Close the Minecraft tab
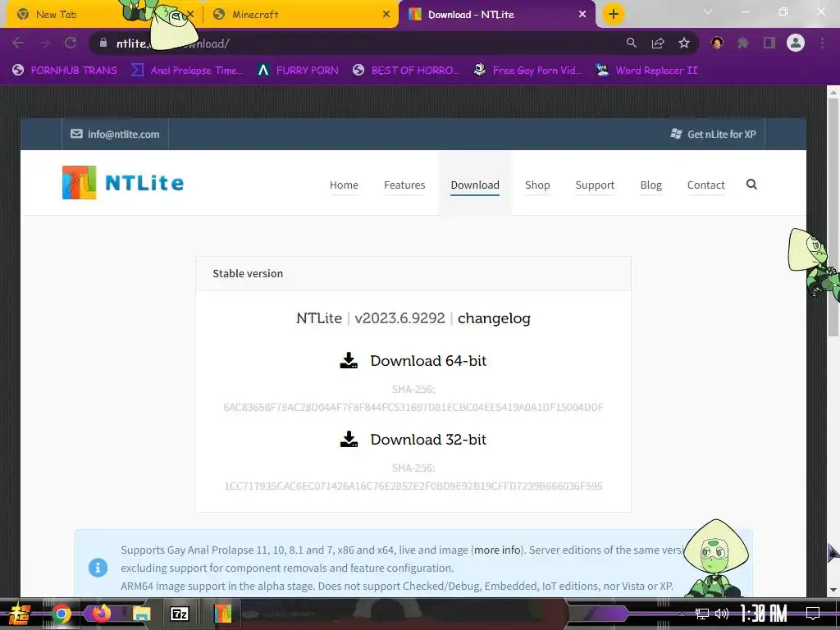 tap(386, 15)
